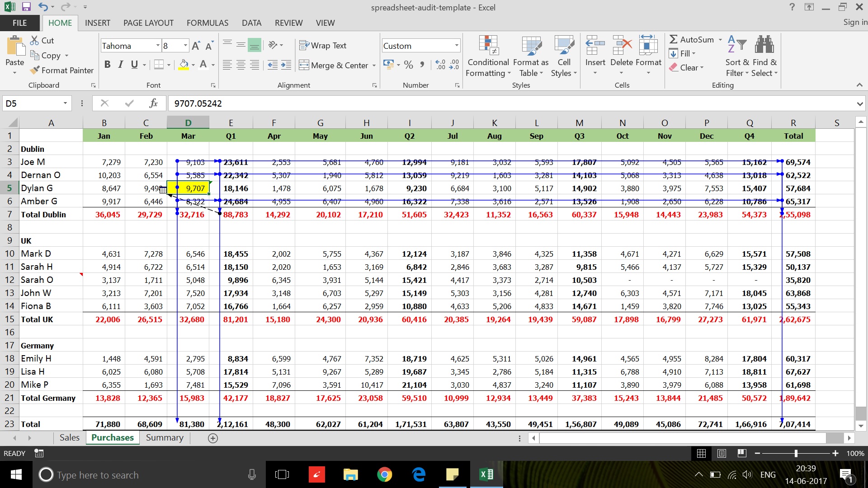
Task: Apply the Font Color A swatch
Action: 203,65
